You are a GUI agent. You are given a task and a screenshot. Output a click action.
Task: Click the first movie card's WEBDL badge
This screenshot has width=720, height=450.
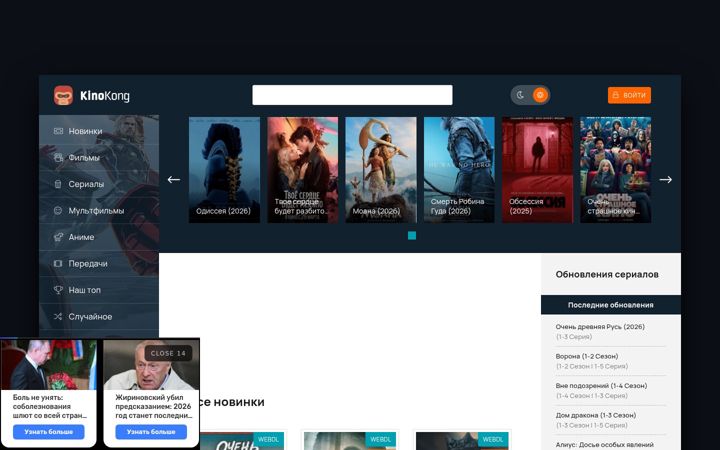click(268, 439)
